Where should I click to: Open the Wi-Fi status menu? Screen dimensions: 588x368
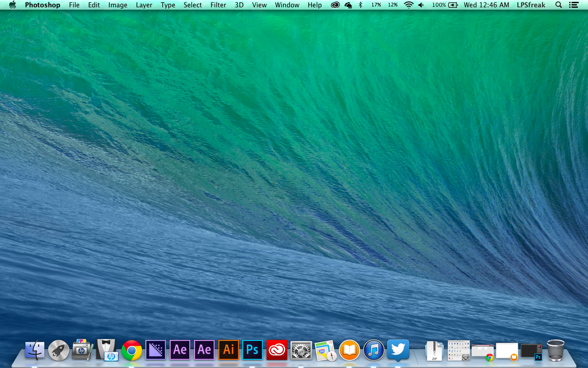coord(408,5)
